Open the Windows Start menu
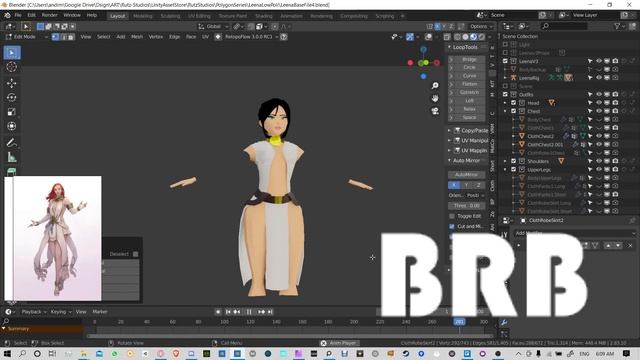 (x=7, y=353)
